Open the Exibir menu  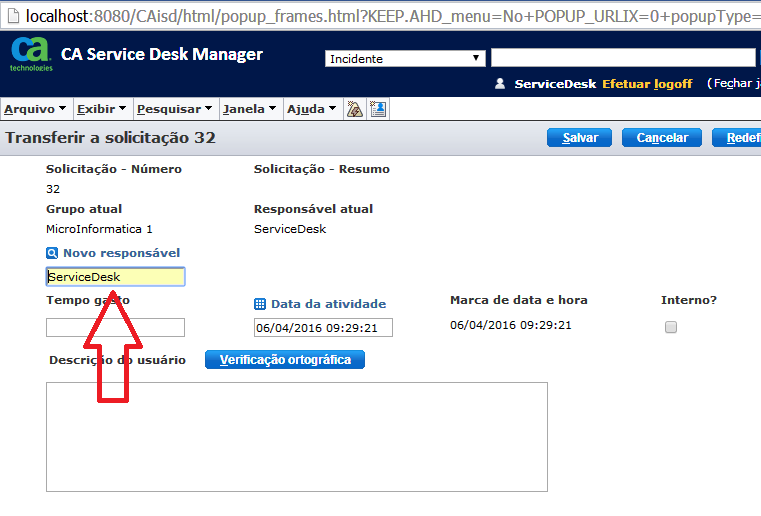[x=101, y=109]
